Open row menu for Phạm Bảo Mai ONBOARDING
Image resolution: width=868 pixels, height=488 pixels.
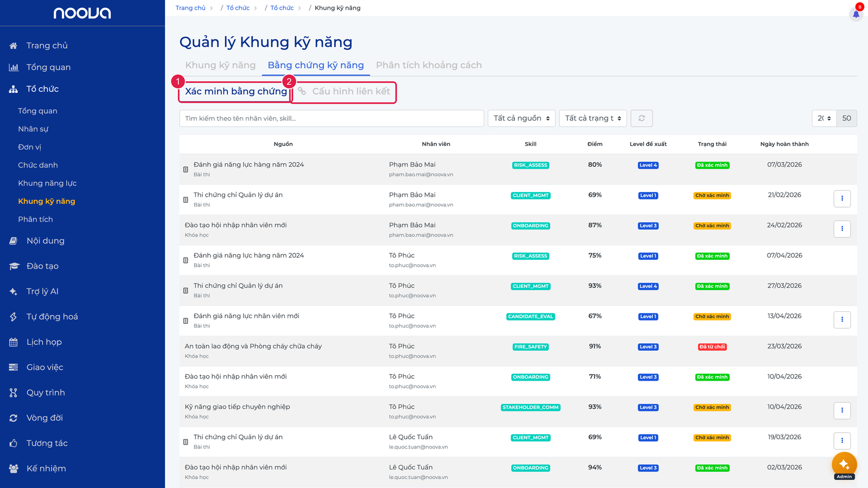point(842,229)
